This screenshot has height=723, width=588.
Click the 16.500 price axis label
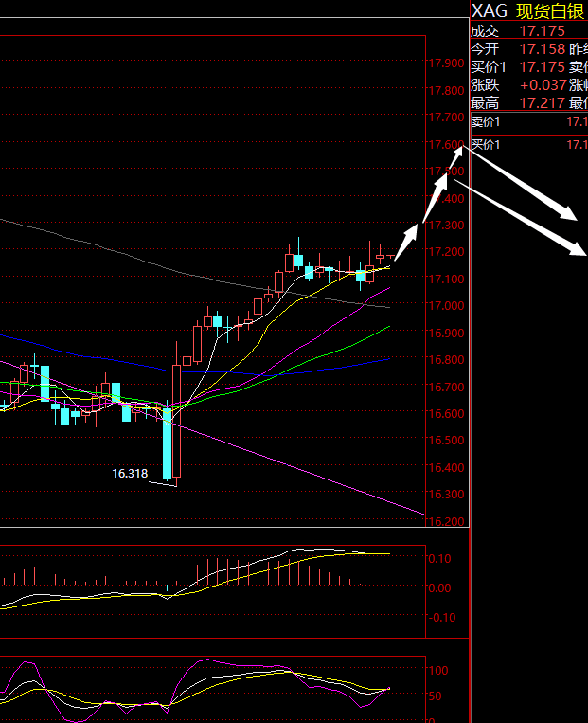coord(446,441)
